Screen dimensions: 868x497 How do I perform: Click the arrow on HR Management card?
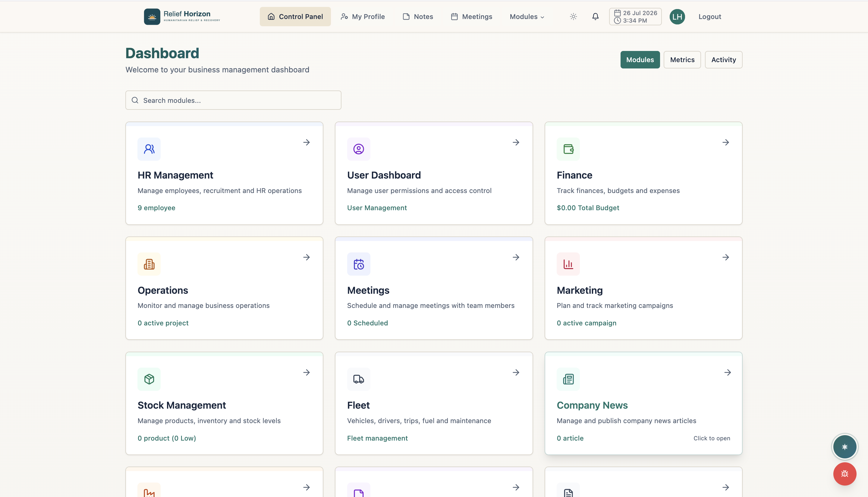pyautogui.click(x=306, y=142)
